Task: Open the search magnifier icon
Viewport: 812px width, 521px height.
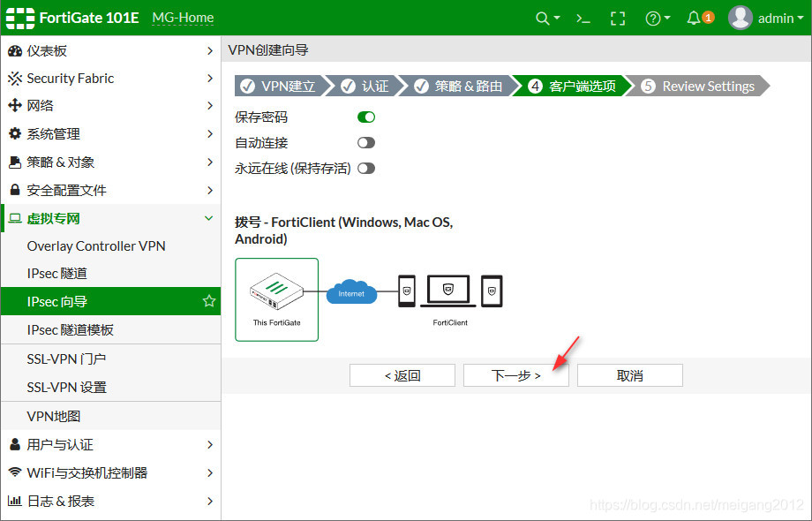Action: click(542, 19)
